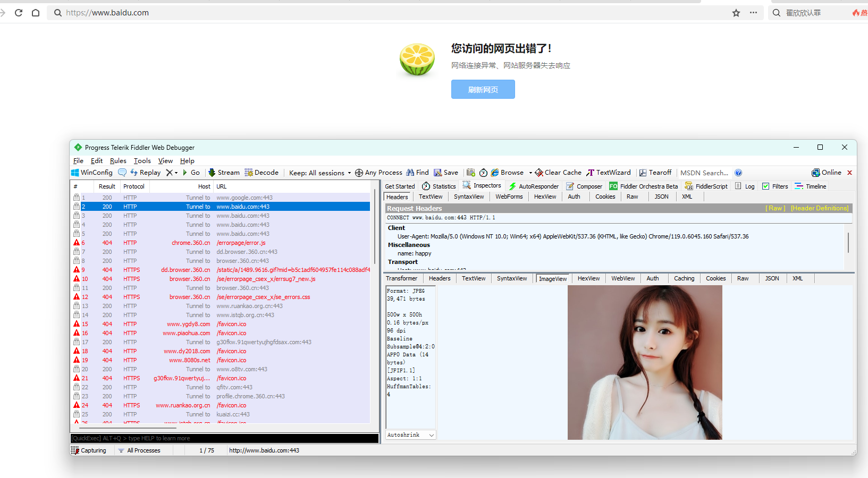Open the Timeline tab

coord(811,186)
